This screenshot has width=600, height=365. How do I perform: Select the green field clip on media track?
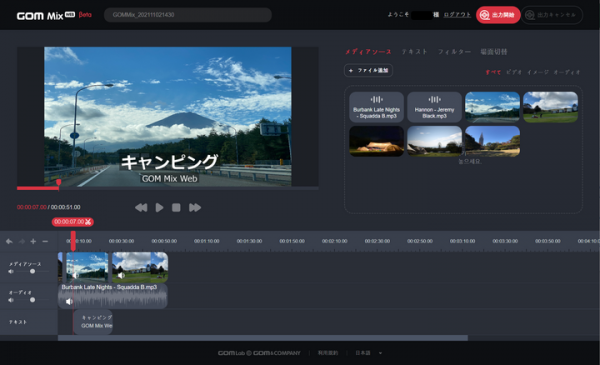[x=140, y=267]
